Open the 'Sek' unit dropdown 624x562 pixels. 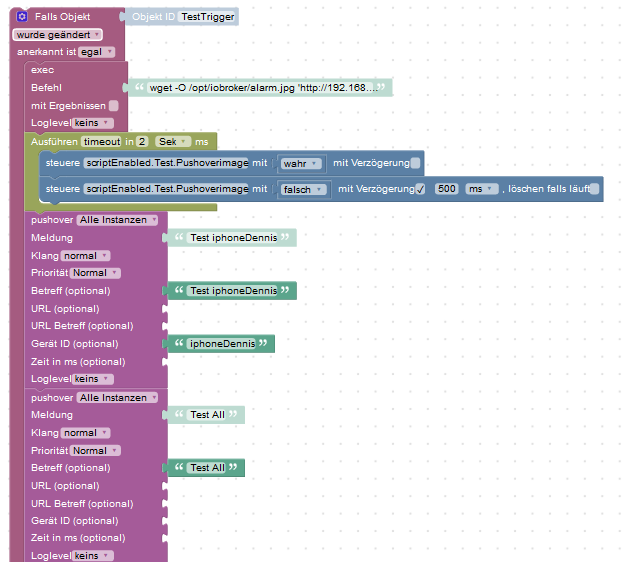point(173,142)
